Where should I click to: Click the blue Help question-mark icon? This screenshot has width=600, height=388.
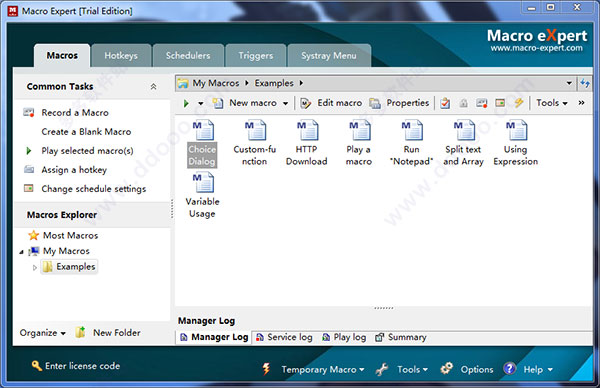pyautogui.click(x=510, y=368)
